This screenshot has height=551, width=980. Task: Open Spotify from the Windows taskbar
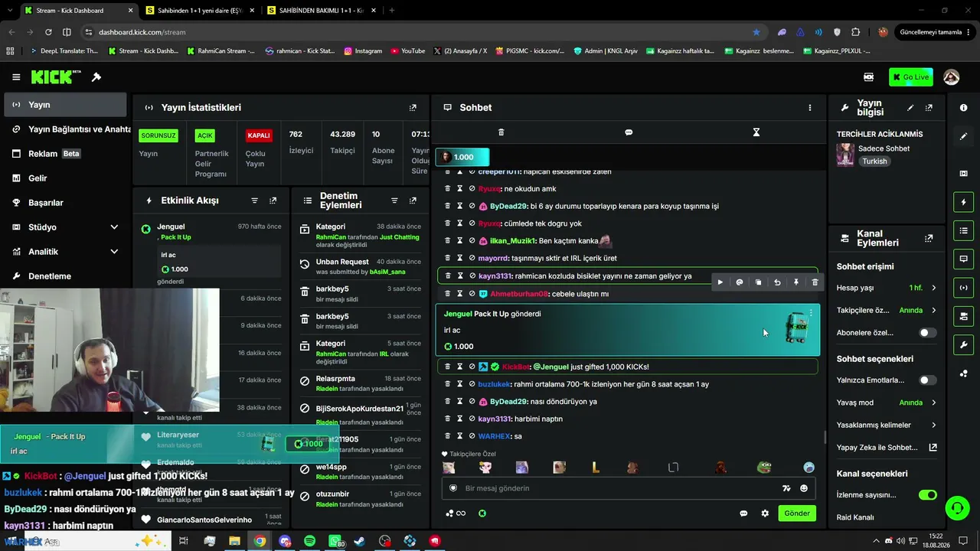point(309,541)
